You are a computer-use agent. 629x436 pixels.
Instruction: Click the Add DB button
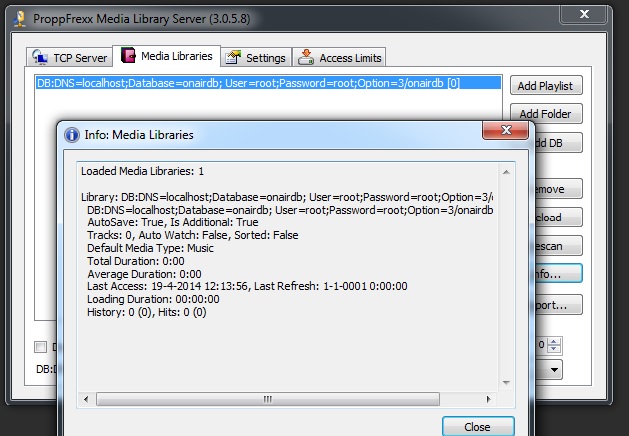click(x=558, y=143)
